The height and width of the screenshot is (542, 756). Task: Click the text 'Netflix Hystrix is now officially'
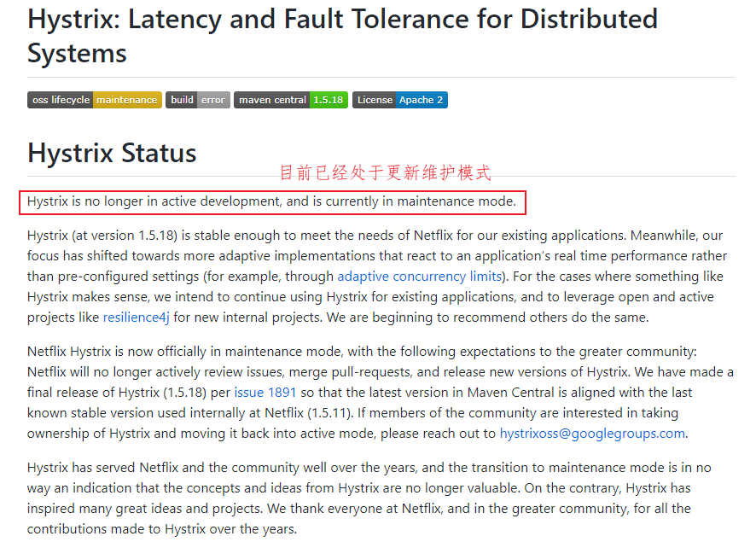117,352
